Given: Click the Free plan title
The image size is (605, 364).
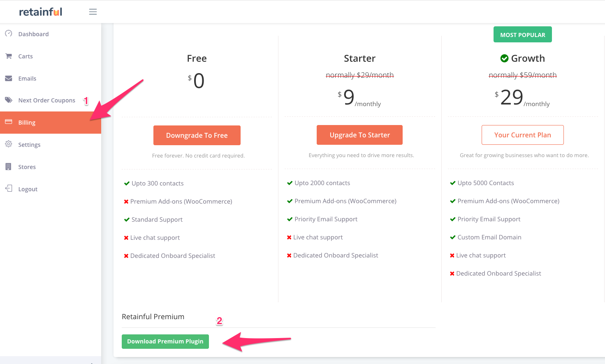Looking at the screenshot, I should point(197,58).
